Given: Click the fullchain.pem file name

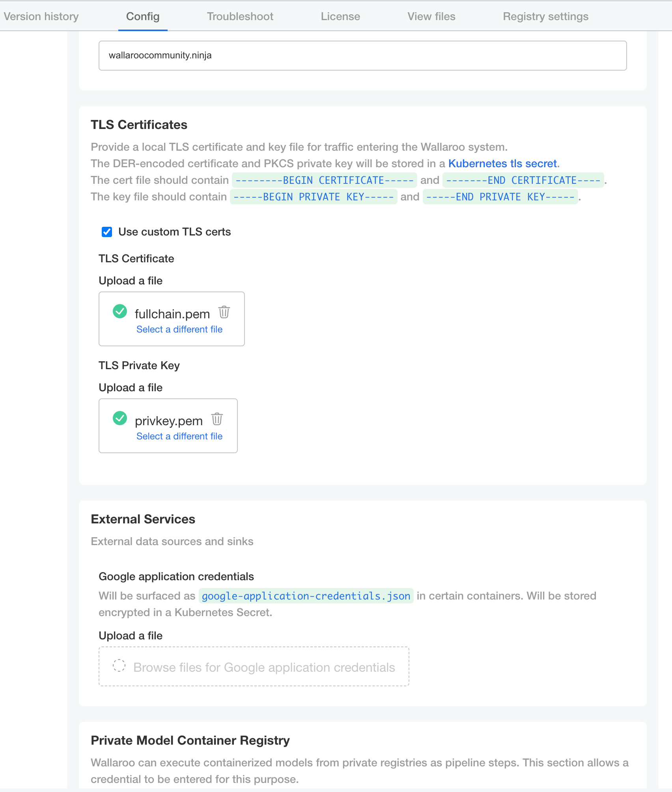Looking at the screenshot, I should 172,314.
